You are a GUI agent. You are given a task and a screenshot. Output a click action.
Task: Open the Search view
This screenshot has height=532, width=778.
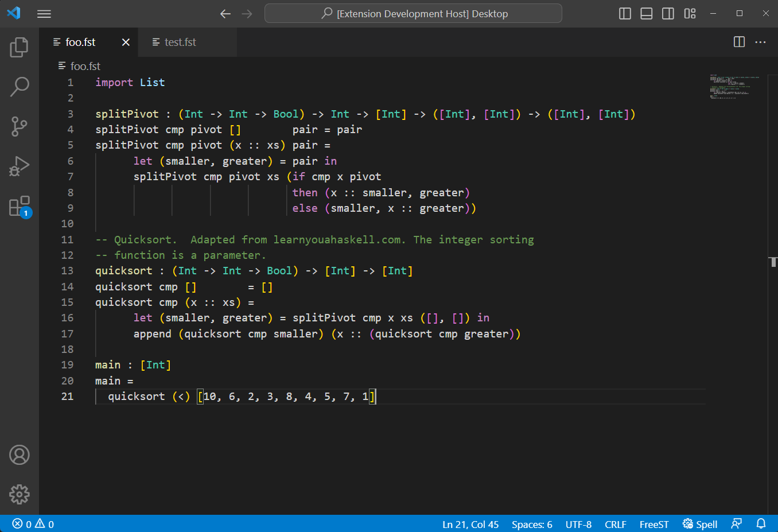(19, 86)
